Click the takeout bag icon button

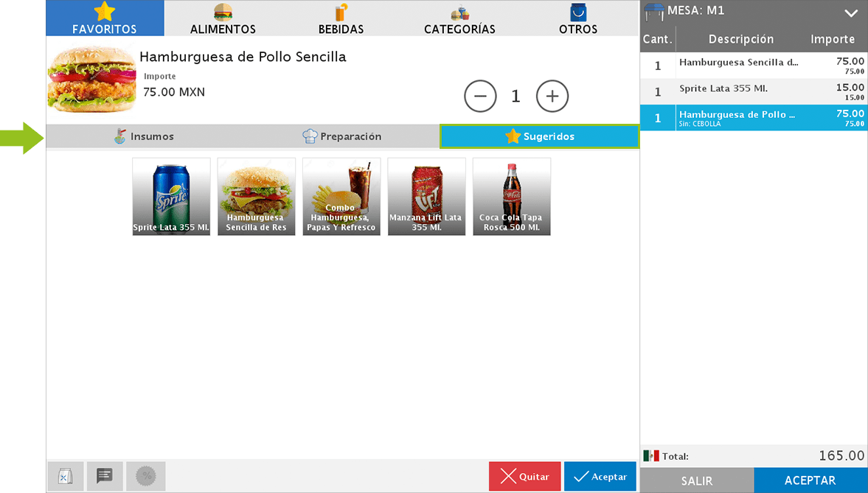click(x=65, y=477)
